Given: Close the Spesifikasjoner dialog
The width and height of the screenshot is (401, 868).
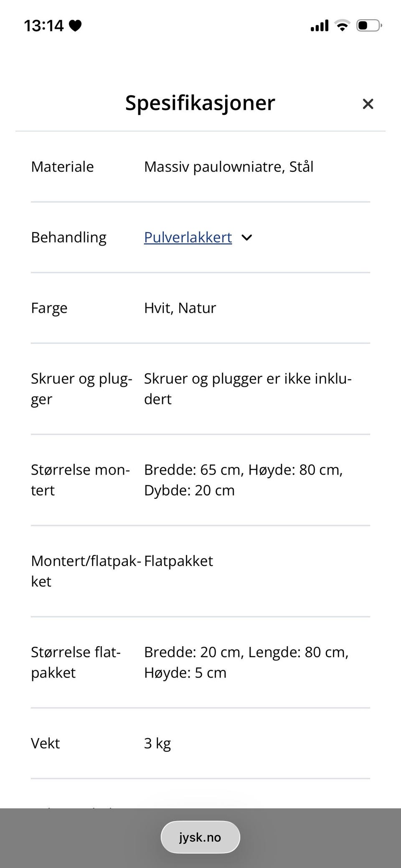Looking at the screenshot, I should point(368,104).
